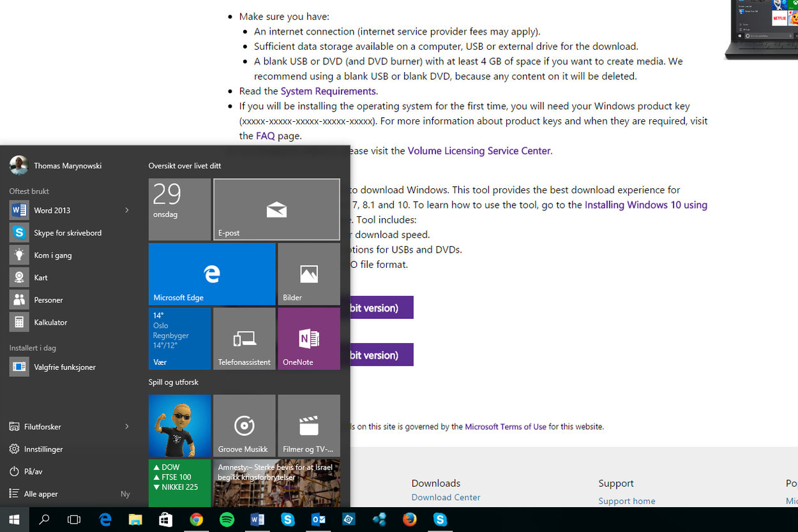
Task: Open the OneNote tile
Action: (x=309, y=338)
